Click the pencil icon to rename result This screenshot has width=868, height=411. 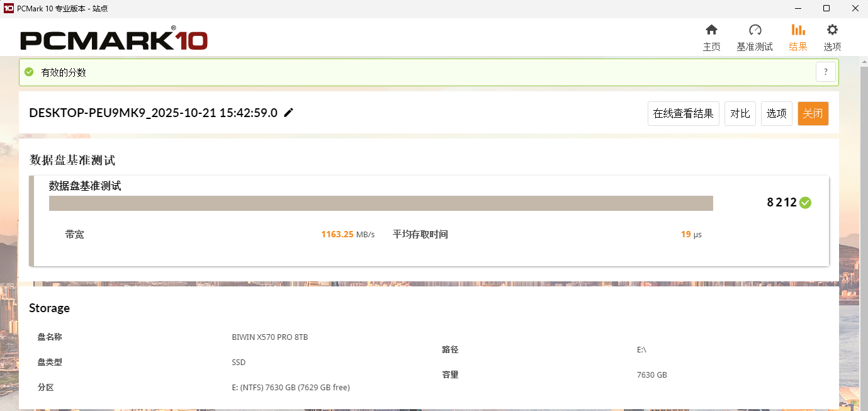click(289, 113)
